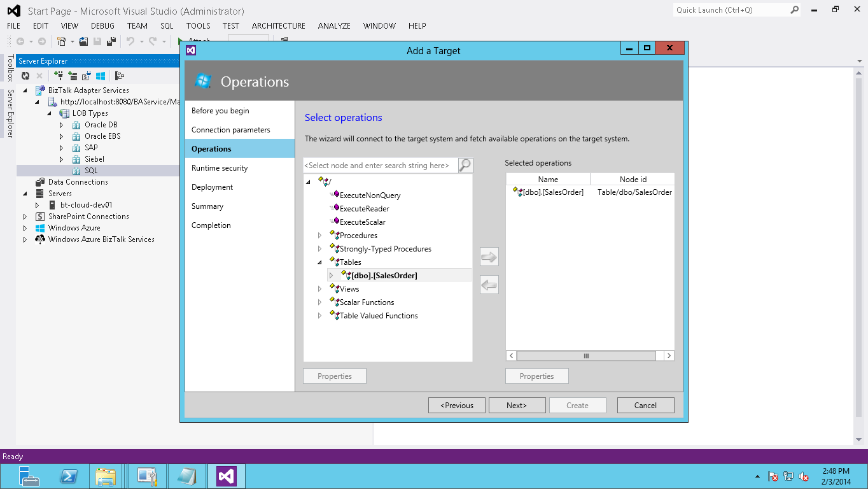Screen dimensions: 868x489
Task: Open the ANALYZE menu
Action: (334, 26)
